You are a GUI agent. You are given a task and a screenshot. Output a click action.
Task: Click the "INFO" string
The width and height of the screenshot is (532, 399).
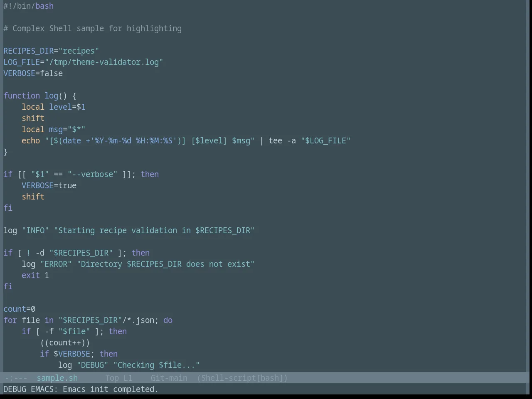35,230
